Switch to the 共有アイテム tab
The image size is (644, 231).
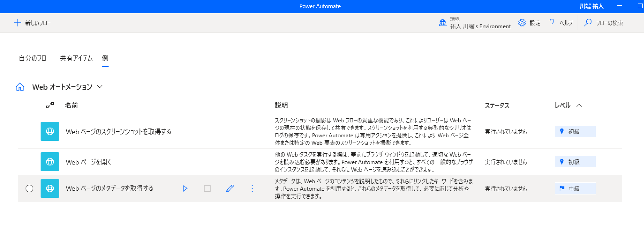[x=76, y=58]
